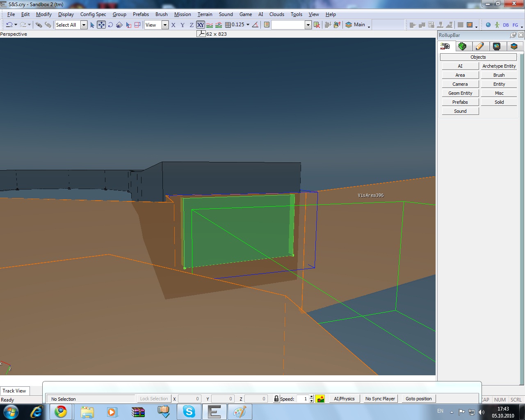Open the Terrain menu
The height and width of the screenshot is (420, 525).
205,14
